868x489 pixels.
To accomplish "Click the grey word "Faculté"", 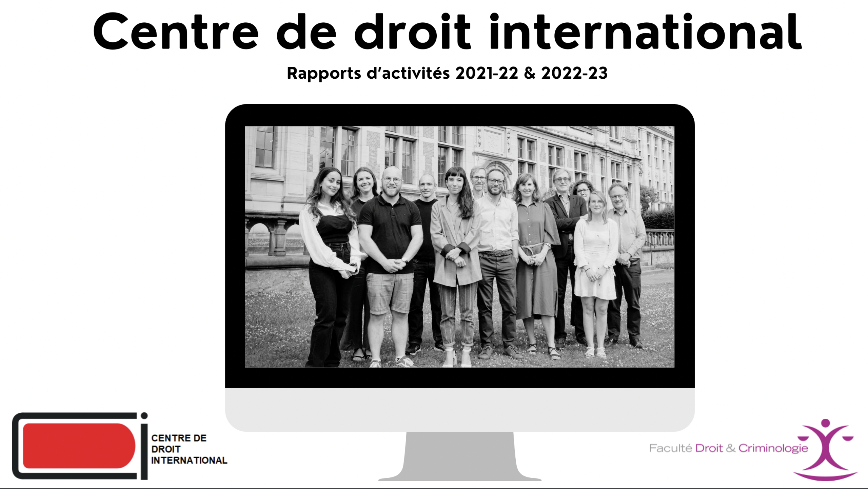I will tap(670, 448).
